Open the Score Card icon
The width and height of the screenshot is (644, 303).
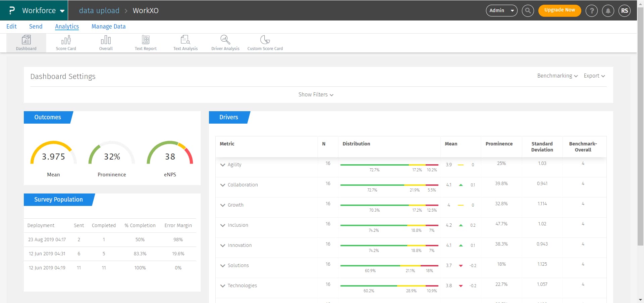click(x=66, y=40)
